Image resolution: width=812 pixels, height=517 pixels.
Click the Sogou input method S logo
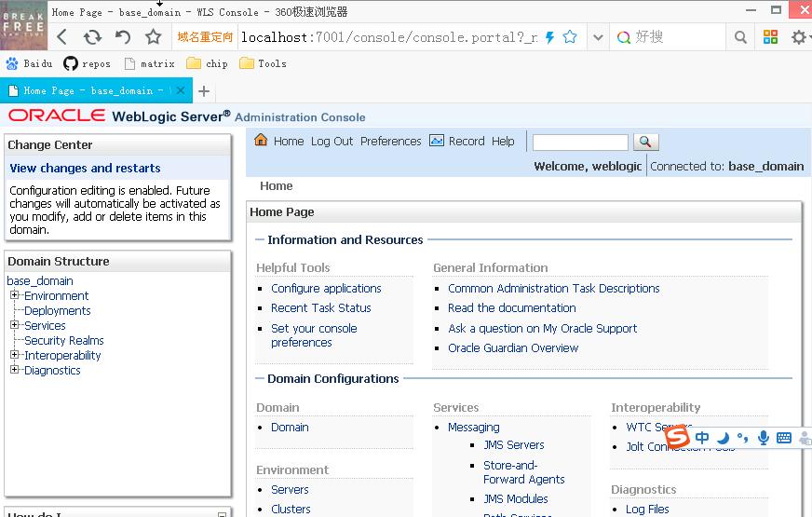pos(677,437)
